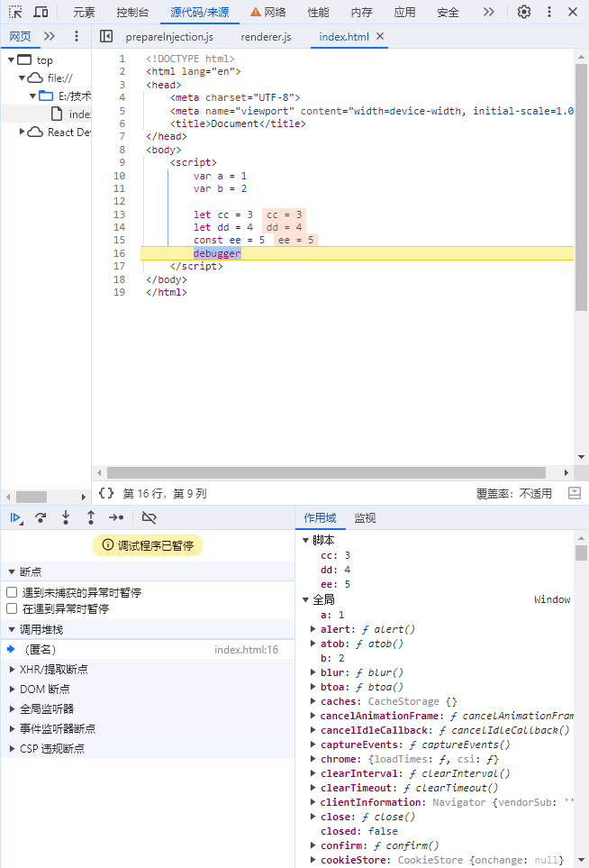Select the 作用域 scope tab

[x=320, y=517]
